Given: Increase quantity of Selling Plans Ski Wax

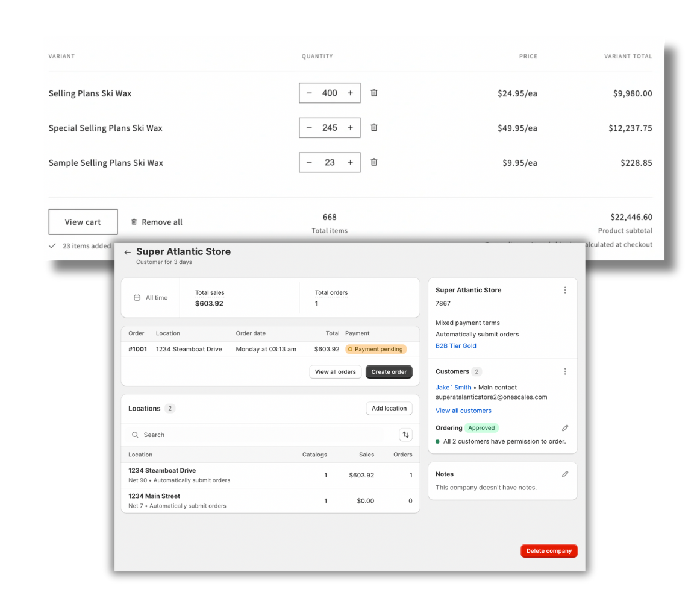Looking at the screenshot, I should click(x=350, y=93).
